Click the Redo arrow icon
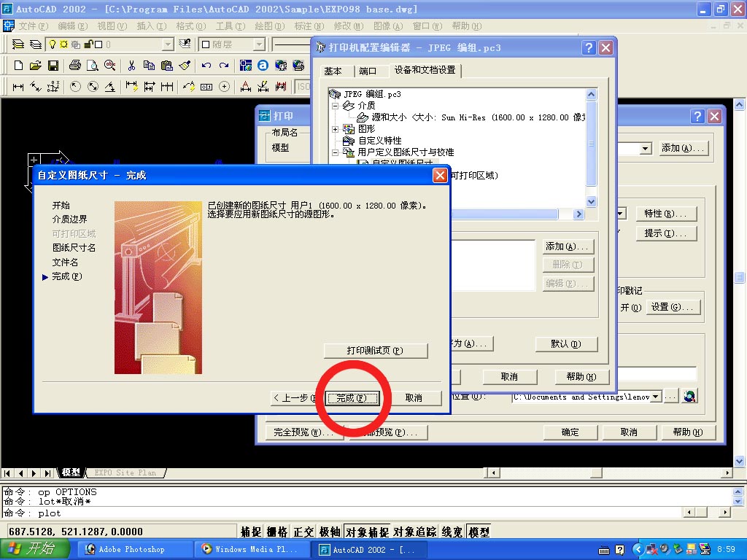 224,65
